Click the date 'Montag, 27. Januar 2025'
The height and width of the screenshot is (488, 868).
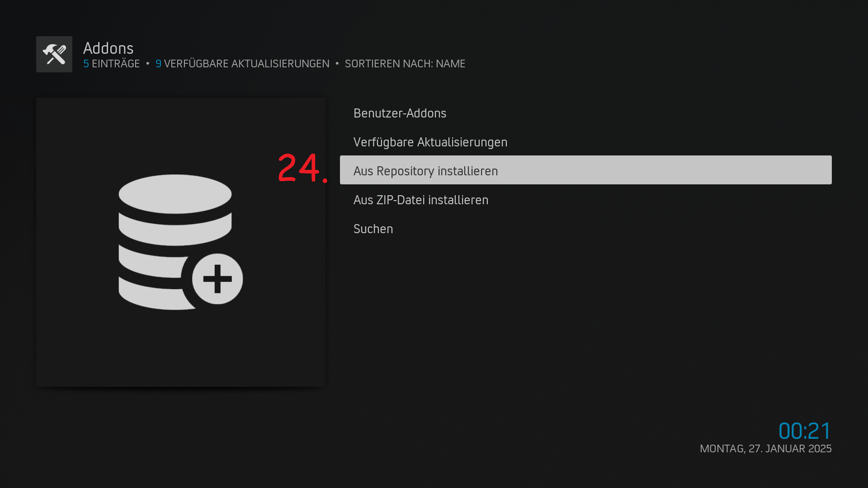tap(766, 449)
